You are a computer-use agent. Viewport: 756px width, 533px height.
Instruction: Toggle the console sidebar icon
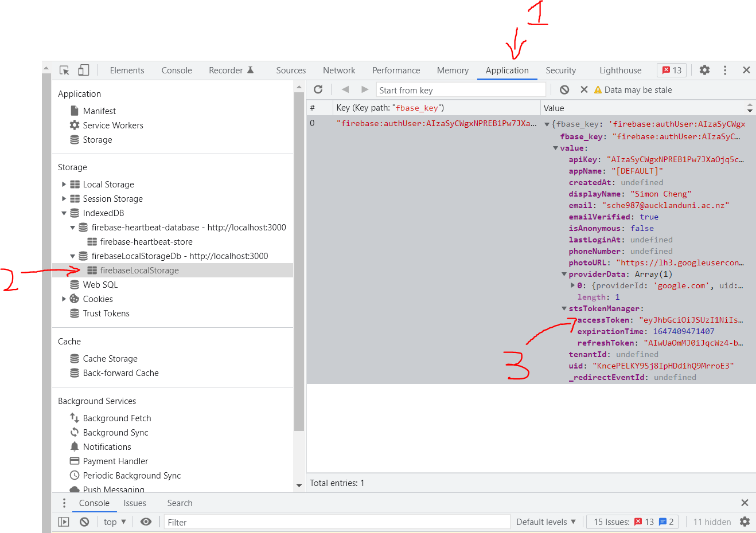pos(64,522)
